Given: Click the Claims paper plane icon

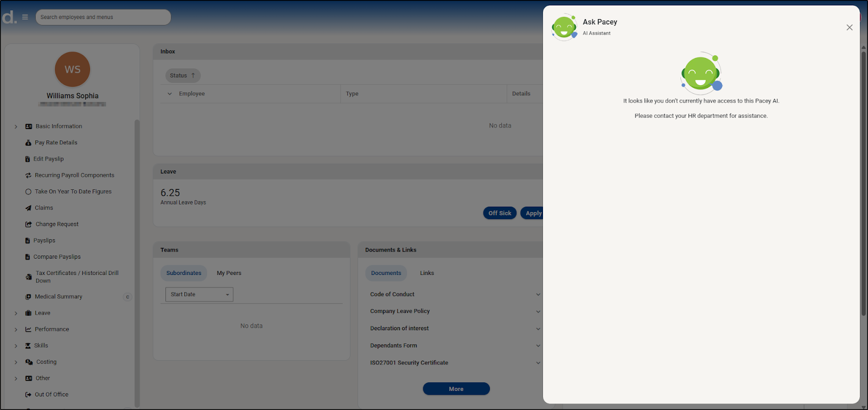Looking at the screenshot, I should coord(28,208).
